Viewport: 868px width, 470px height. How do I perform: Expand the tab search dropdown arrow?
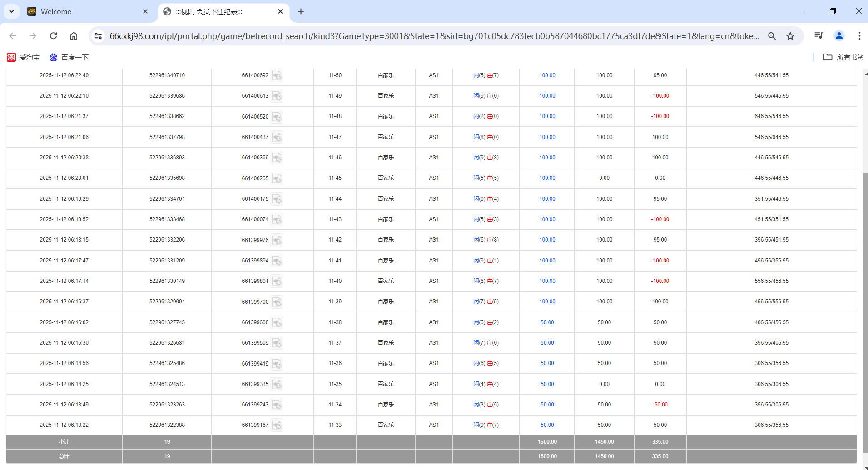pos(11,11)
